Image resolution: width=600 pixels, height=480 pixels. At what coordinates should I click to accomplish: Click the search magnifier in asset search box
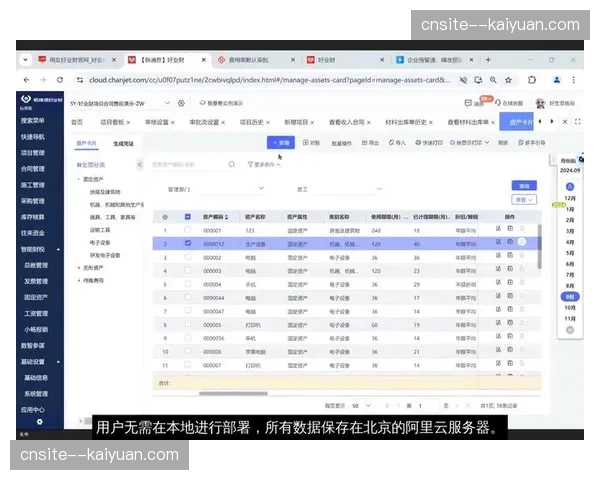[232, 164]
